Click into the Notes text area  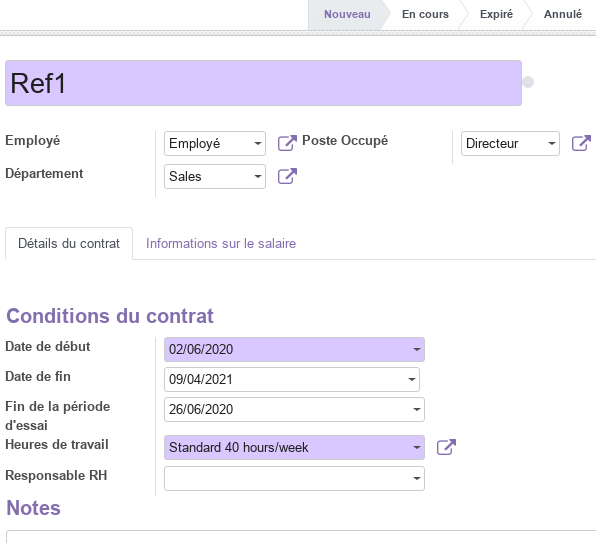point(301,537)
